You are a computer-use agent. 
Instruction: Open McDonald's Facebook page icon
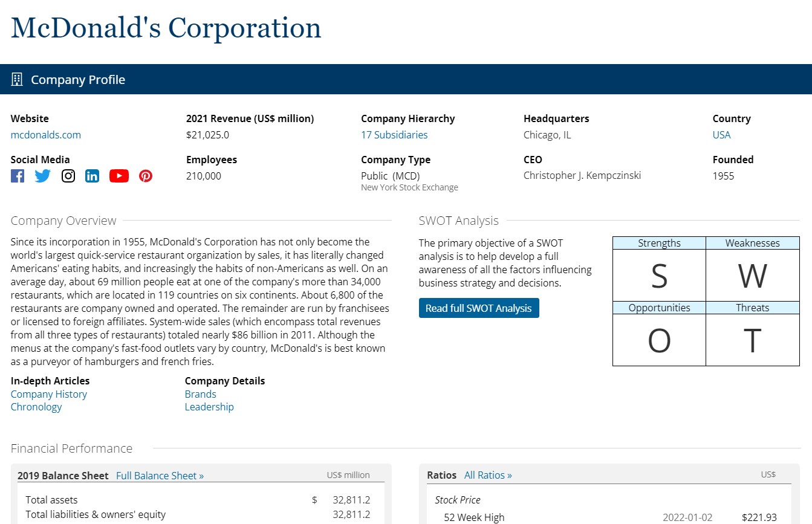coord(18,176)
